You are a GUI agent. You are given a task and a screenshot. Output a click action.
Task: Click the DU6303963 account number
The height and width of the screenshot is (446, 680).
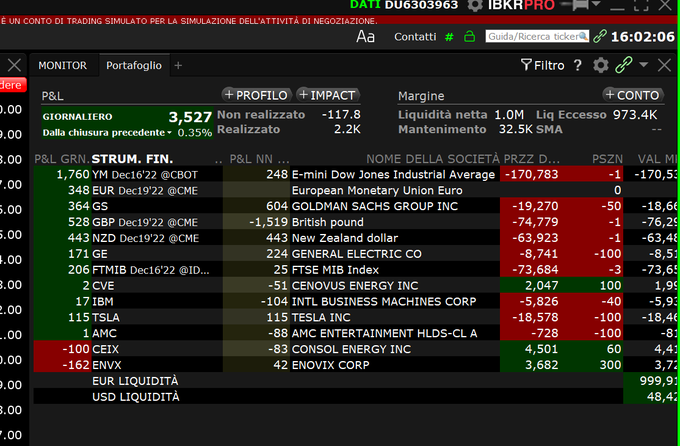(421, 5)
